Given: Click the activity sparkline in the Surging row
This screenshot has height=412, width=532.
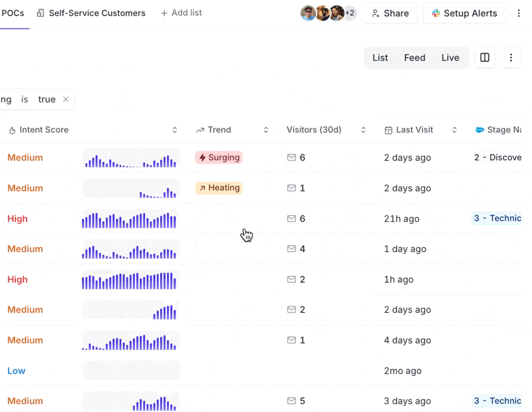Looking at the screenshot, I should pyautogui.click(x=131, y=158).
